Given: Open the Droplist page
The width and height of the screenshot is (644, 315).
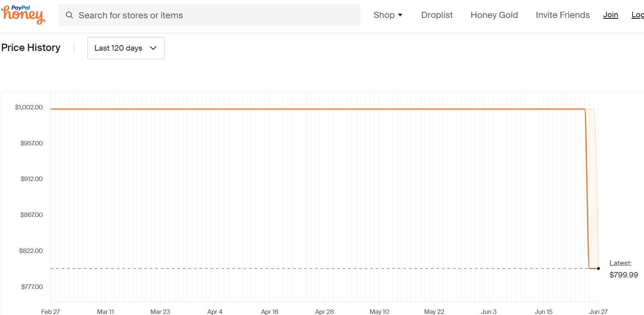Looking at the screenshot, I should click(437, 15).
